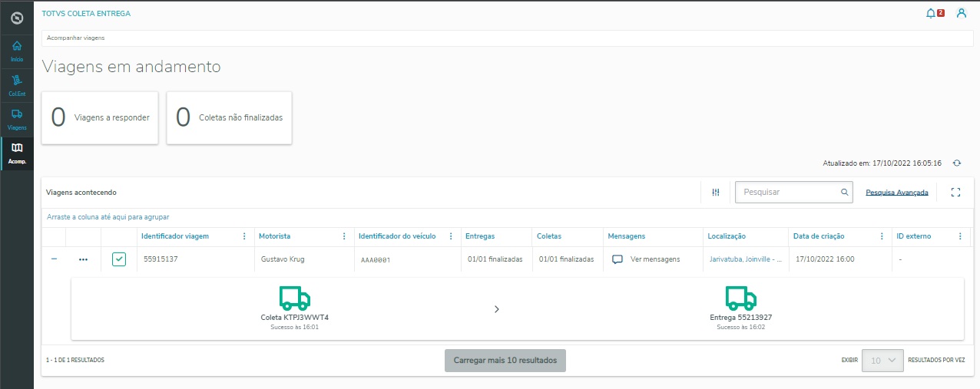This screenshot has width=980, height=389.
Task: Refresh the data with reload icon
Action: coord(957,163)
